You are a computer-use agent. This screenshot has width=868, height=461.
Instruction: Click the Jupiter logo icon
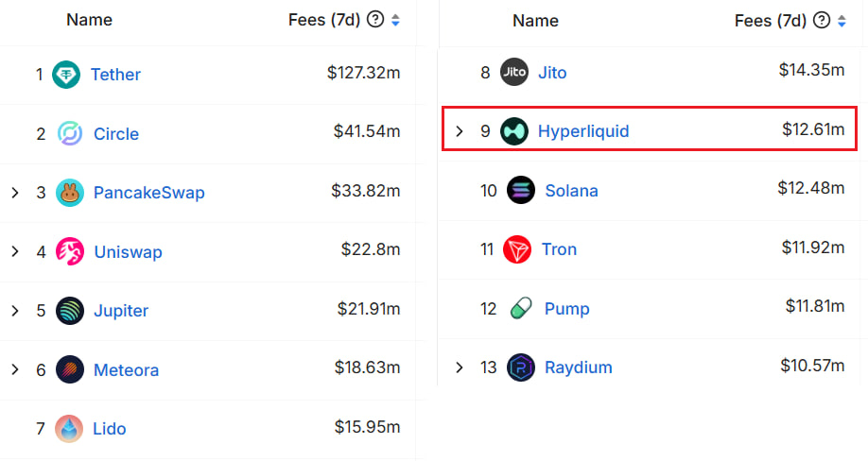point(70,310)
